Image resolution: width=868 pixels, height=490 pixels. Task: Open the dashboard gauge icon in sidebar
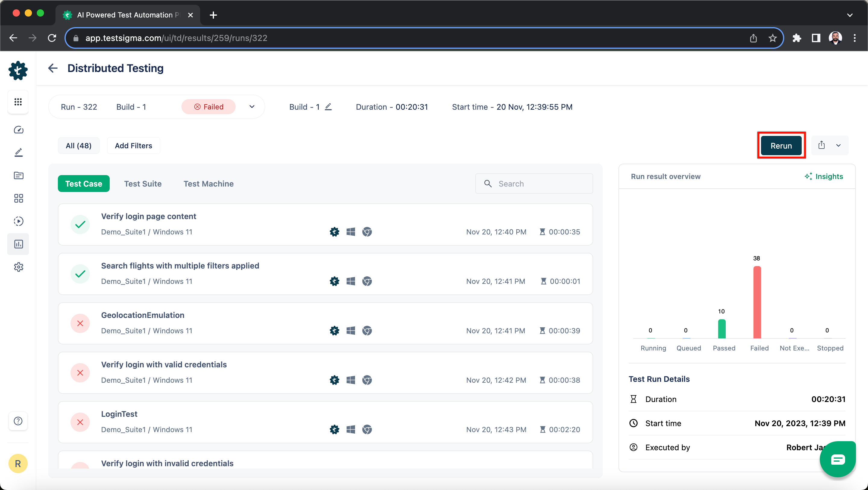coord(18,130)
